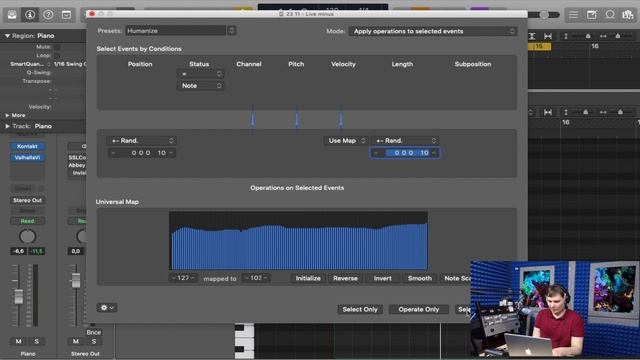The width and height of the screenshot is (640, 360).
Task: Click the Reverse map button
Action: 345,278
